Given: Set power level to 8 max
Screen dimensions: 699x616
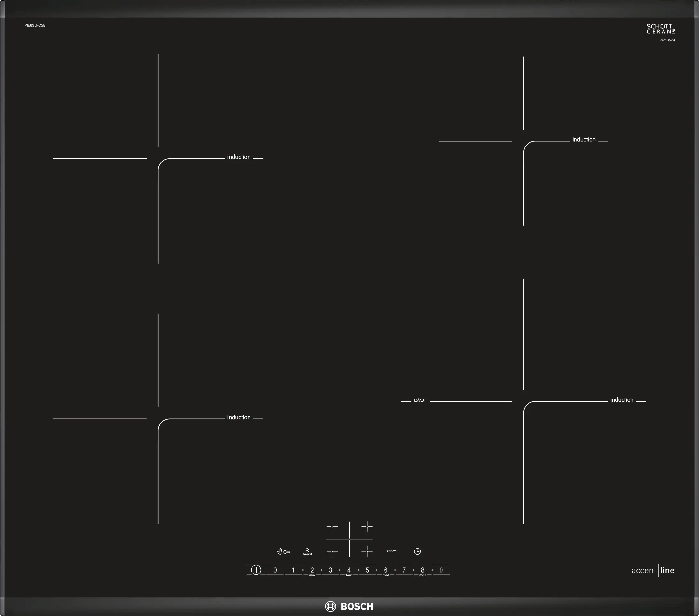Looking at the screenshot, I should [x=423, y=570].
